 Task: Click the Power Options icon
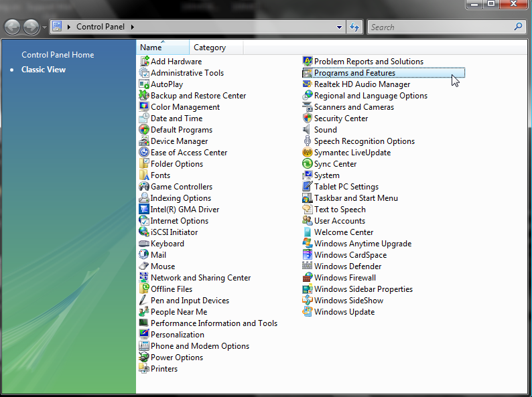click(x=144, y=358)
